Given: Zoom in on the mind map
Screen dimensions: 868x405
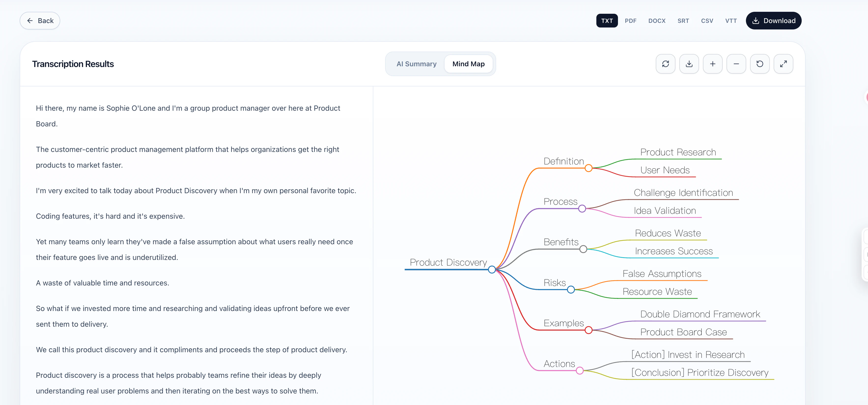Looking at the screenshot, I should tap(713, 64).
